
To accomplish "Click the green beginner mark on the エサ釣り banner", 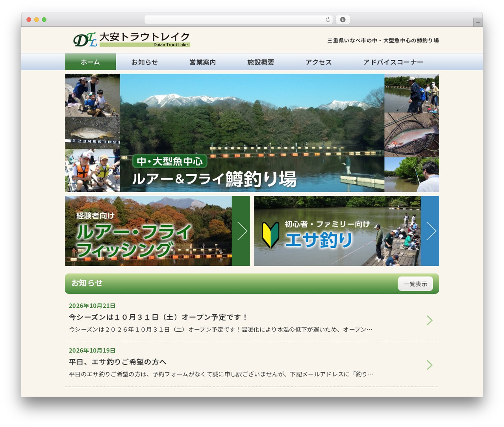I will pos(271,236).
